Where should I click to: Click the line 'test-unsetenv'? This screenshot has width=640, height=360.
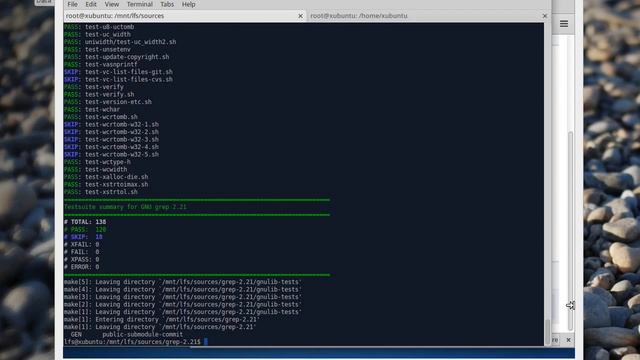98,49
